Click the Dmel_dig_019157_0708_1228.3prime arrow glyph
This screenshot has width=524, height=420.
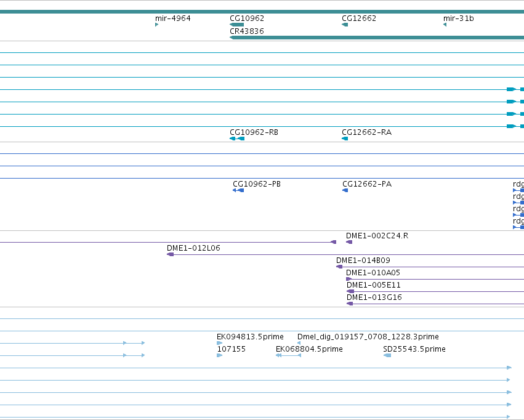(299, 343)
